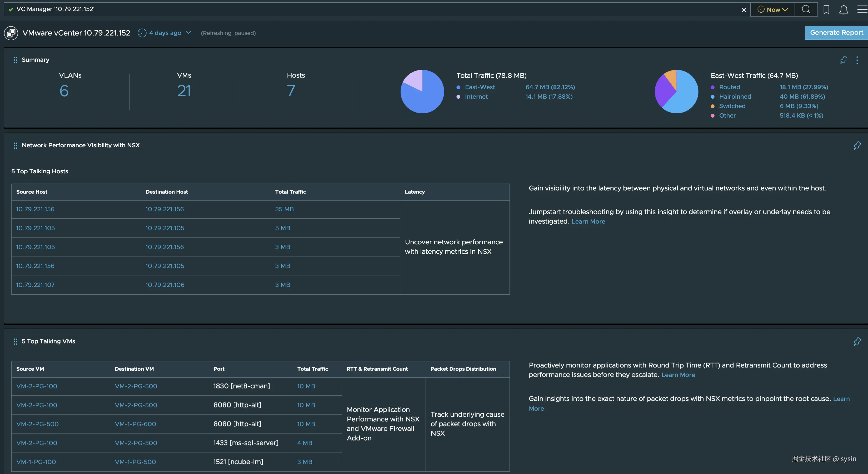Image resolution: width=868 pixels, height=474 pixels.
Task: Pin the Network Performance Visibility widget
Action: coord(857,145)
